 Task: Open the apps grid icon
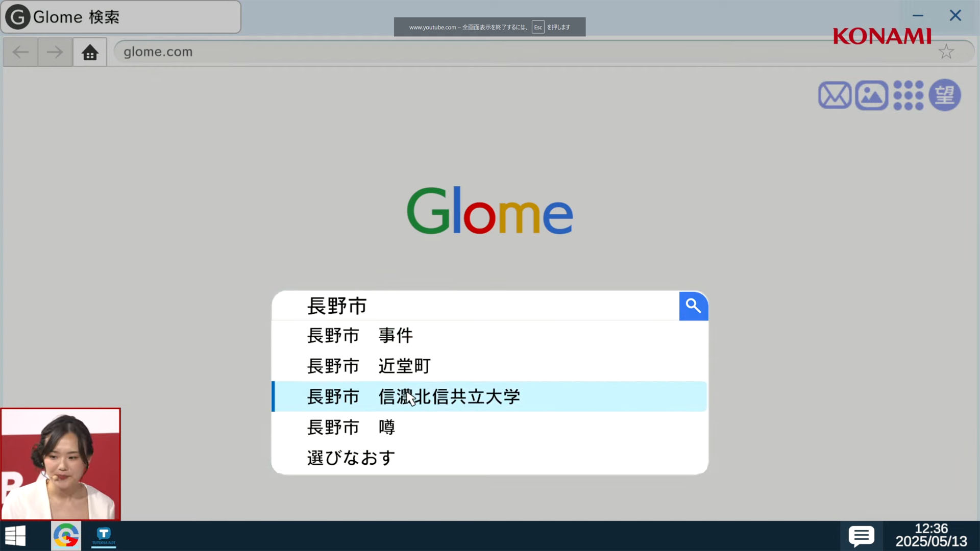pyautogui.click(x=908, y=95)
